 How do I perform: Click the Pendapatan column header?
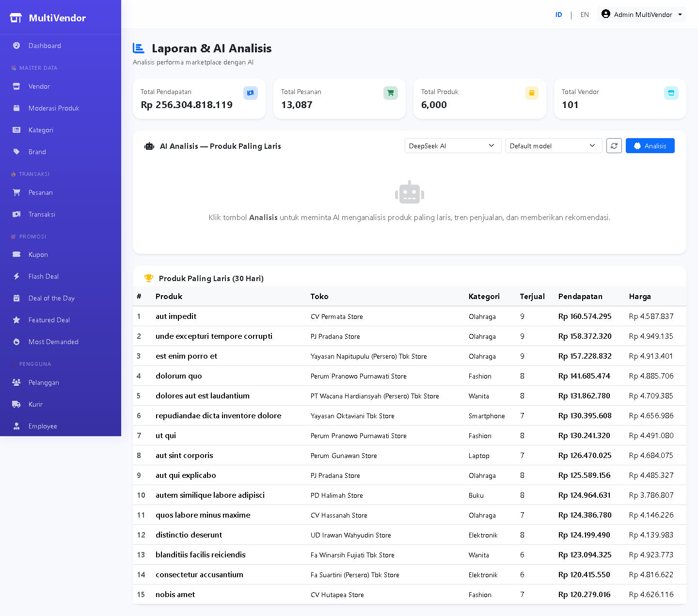tap(580, 296)
